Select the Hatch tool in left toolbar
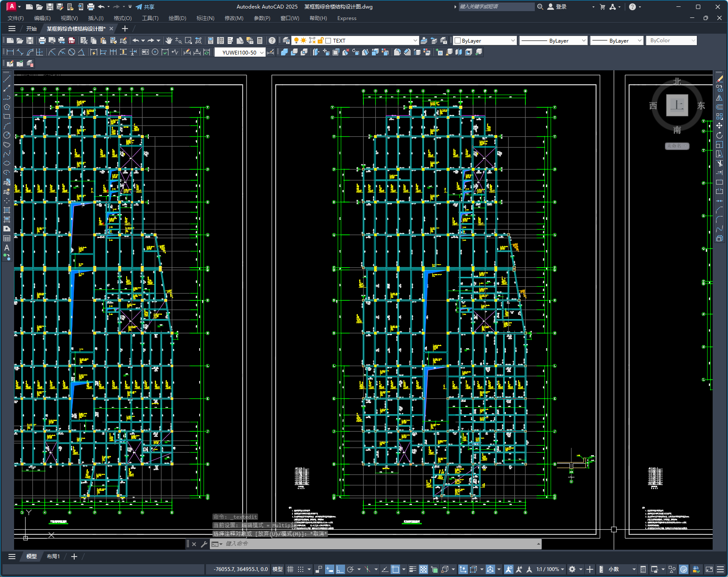The width and height of the screenshot is (728, 577). [7, 210]
